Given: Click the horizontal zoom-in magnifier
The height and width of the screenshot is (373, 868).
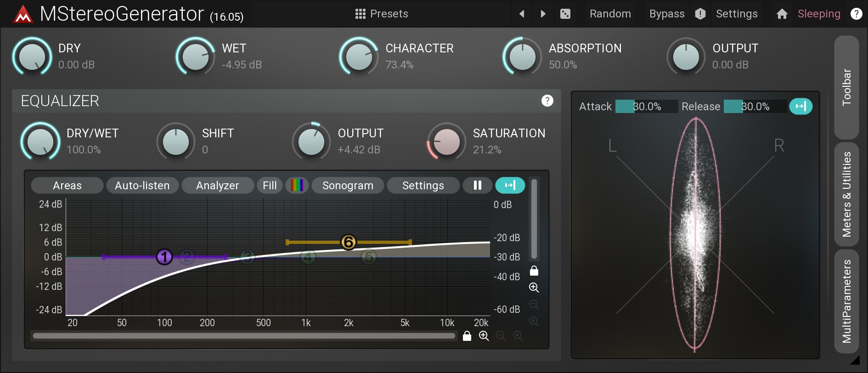Looking at the screenshot, I should pos(484,336).
